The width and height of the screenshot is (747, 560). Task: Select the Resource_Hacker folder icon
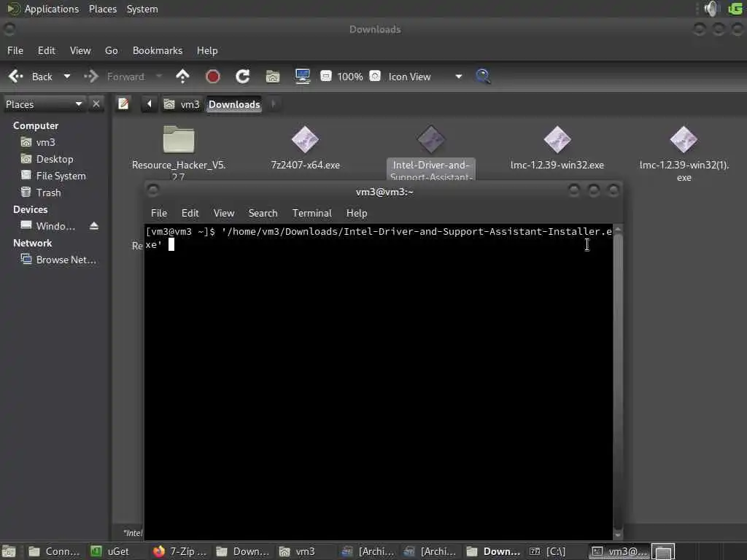tap(179, 139)
